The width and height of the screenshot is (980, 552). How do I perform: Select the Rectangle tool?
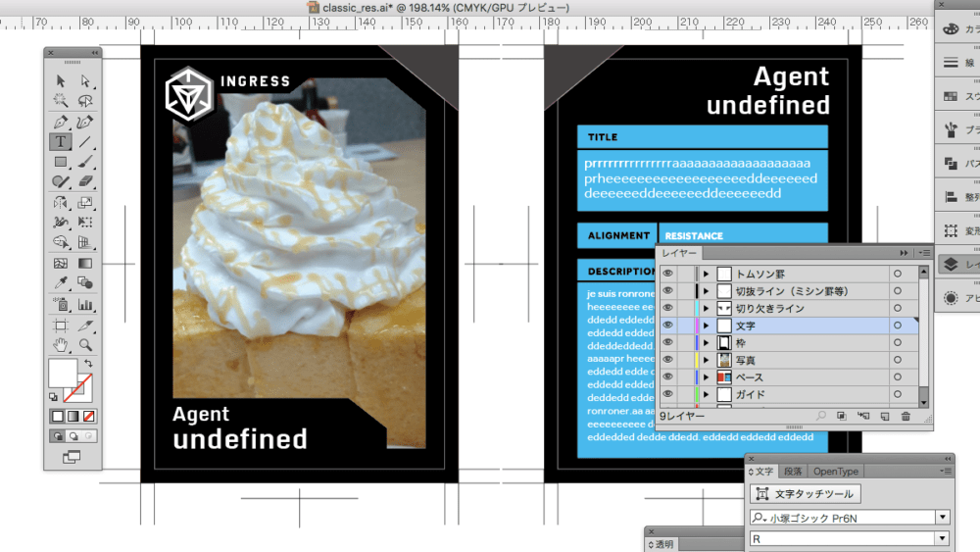[x=61, y=162]
